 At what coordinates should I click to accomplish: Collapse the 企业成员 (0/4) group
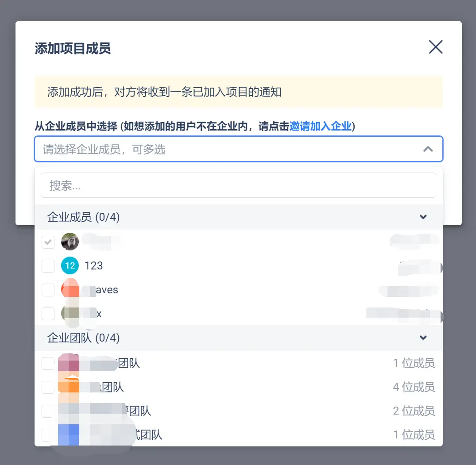click(x=423, y=217)
